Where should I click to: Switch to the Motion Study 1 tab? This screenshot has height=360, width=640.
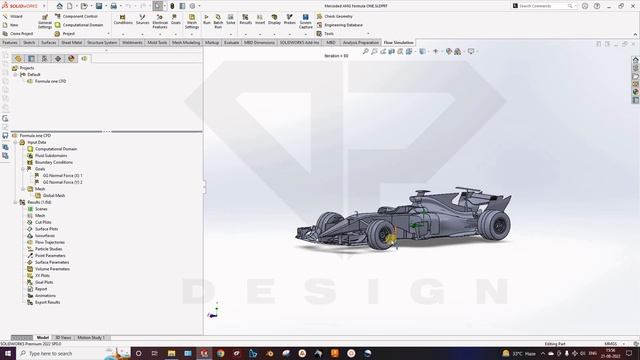click(x=91, y=338)
